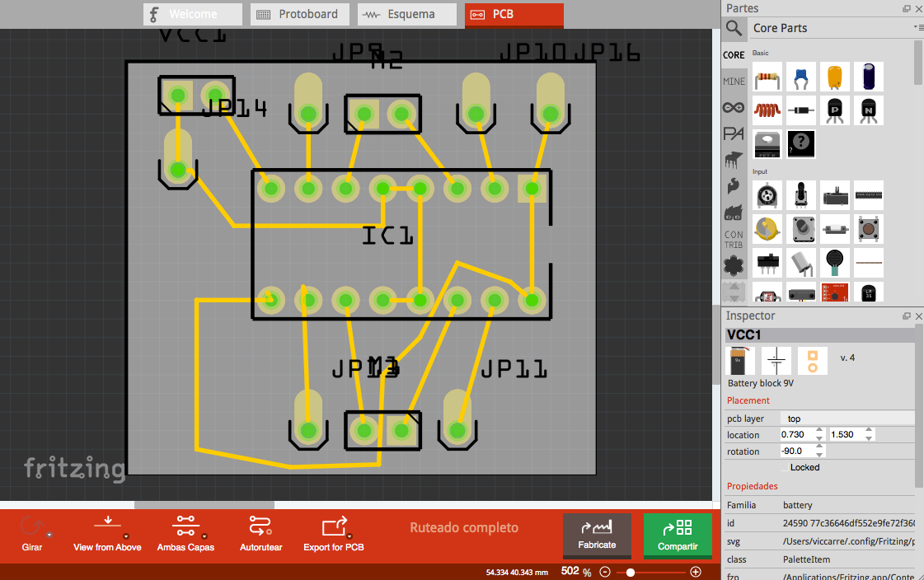Viewport: 924px width, 580px height.
Task: Open the CORE parts bin
Action: click(733, 54)
